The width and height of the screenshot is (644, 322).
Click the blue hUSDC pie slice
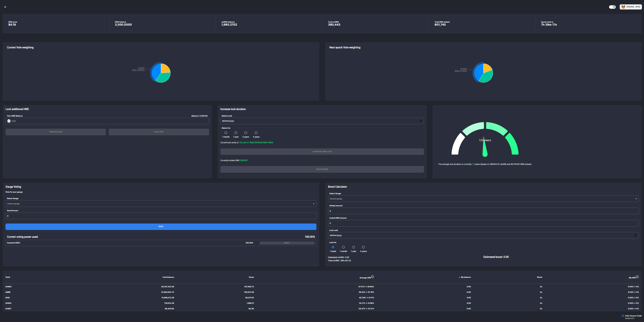point(156,71)
